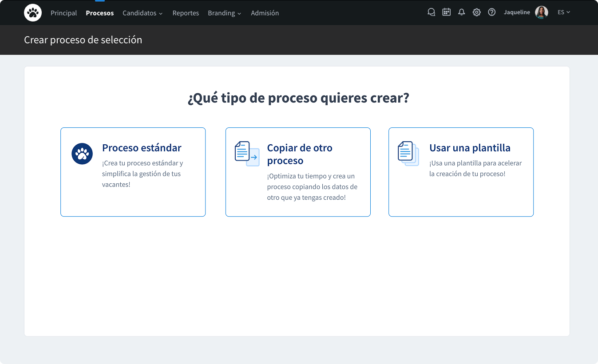Open settings gear icon

[476, 12]
